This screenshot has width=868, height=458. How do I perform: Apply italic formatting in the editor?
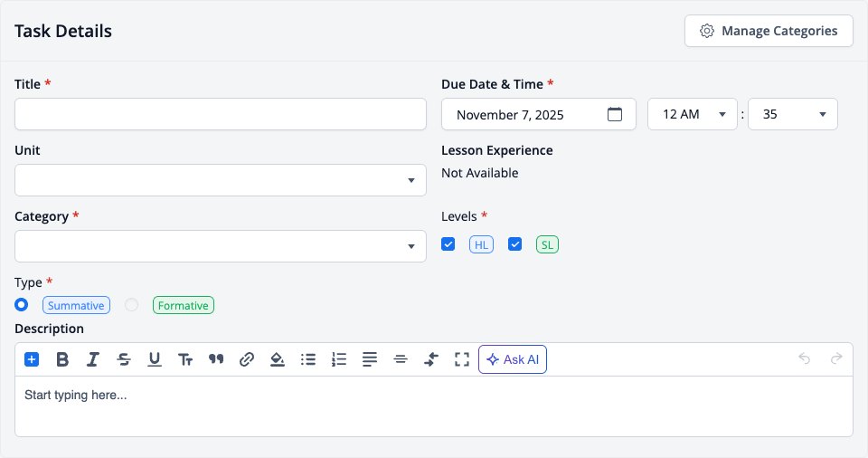pyautogui.click(x=93, y=359)
